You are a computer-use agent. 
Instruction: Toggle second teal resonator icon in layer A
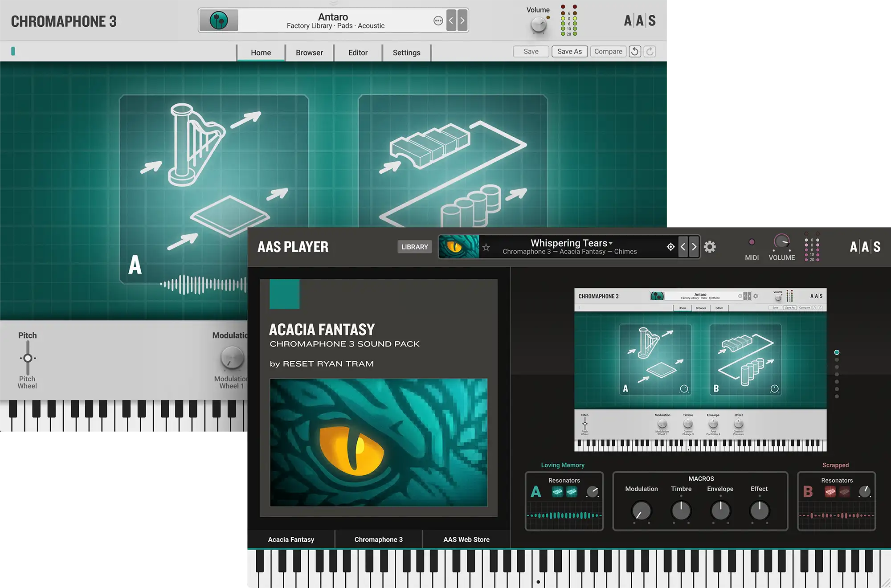[x=572, y=492]
